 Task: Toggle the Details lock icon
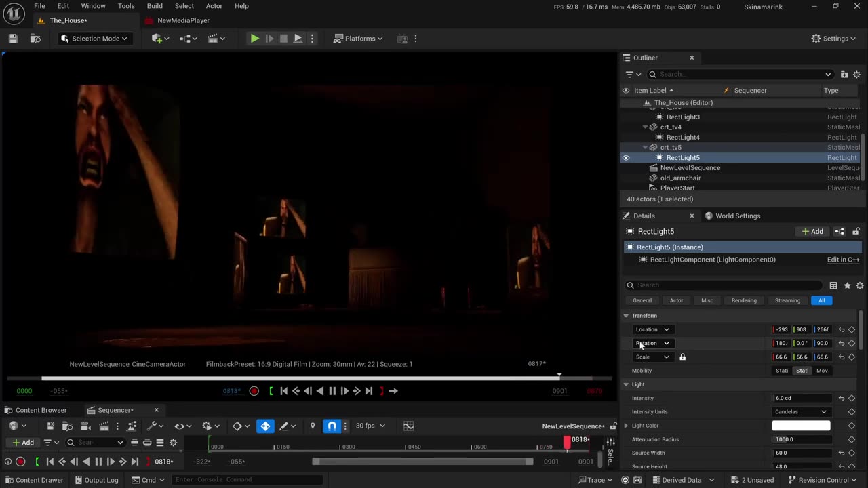(x=856, y=231)
